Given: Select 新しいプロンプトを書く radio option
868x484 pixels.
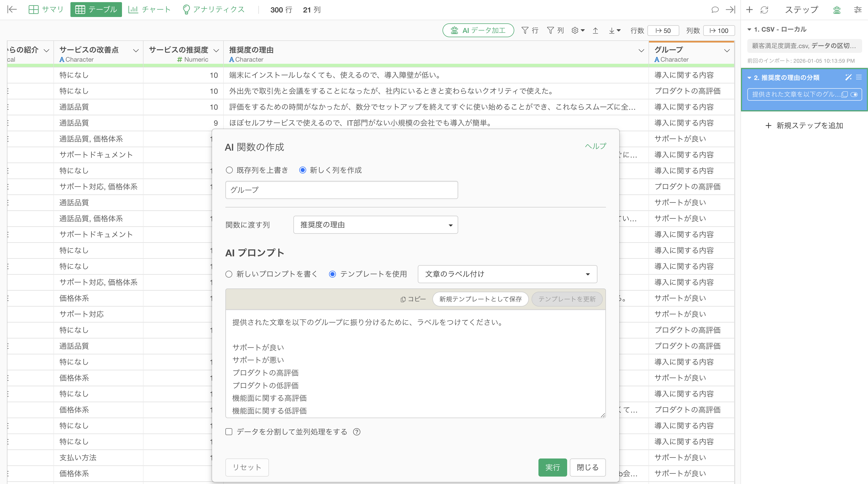Looking at the screenshot, I should [x=229, y=274].
